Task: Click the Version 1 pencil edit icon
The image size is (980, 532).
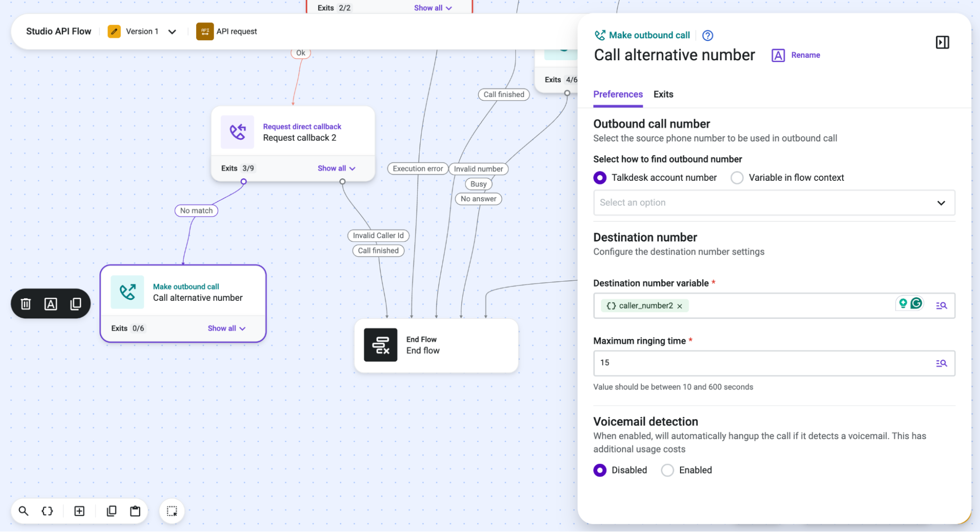Action: (x=114, y=31)
